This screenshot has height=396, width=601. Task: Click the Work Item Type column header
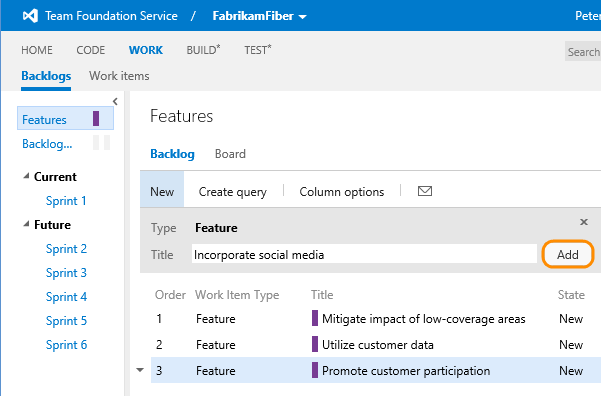click(x=237, y=295)
